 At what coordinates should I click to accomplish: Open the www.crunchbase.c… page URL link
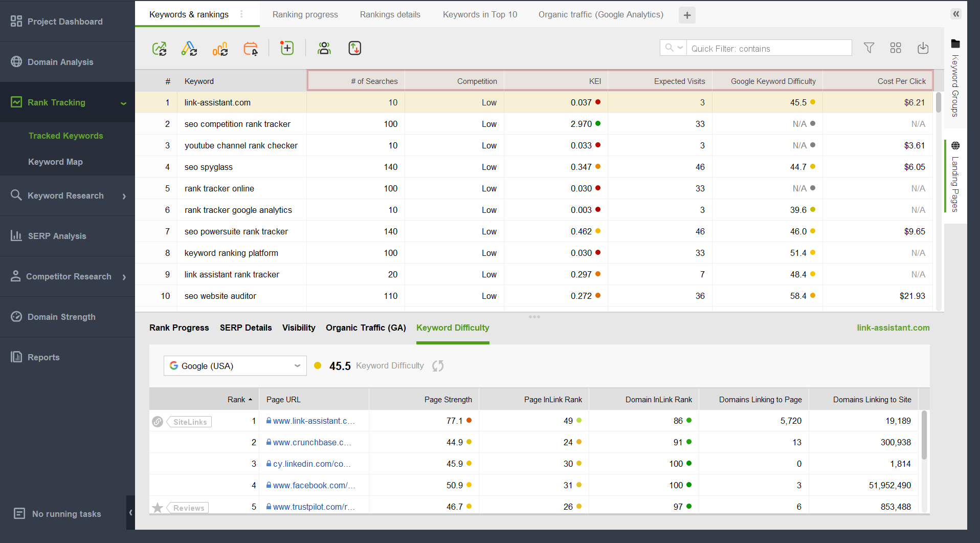[311, 442]
